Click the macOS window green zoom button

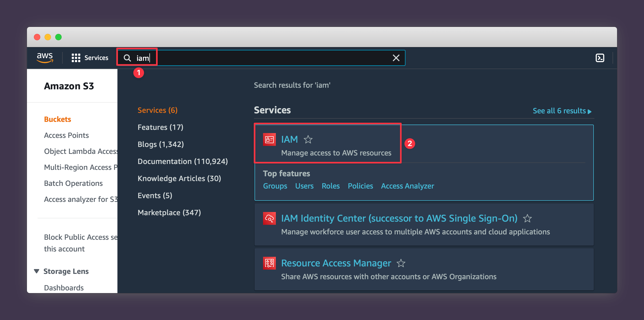58,37
